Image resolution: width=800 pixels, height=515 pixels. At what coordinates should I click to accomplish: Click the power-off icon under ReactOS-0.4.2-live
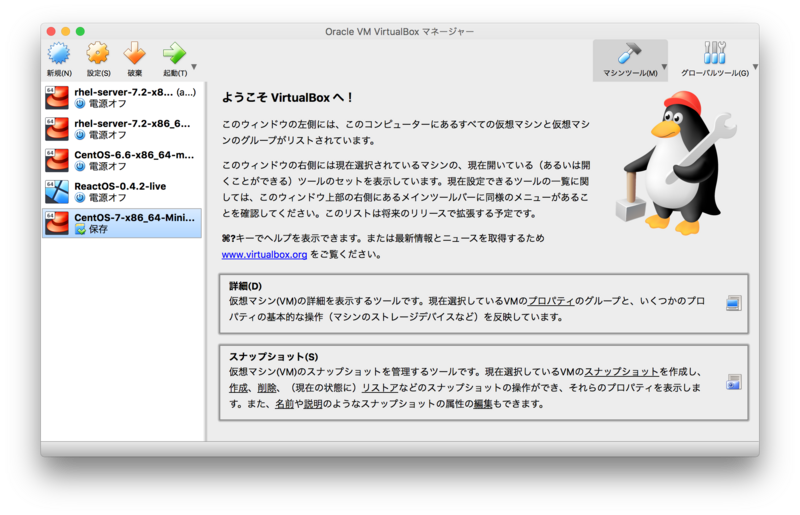(80, 198)
